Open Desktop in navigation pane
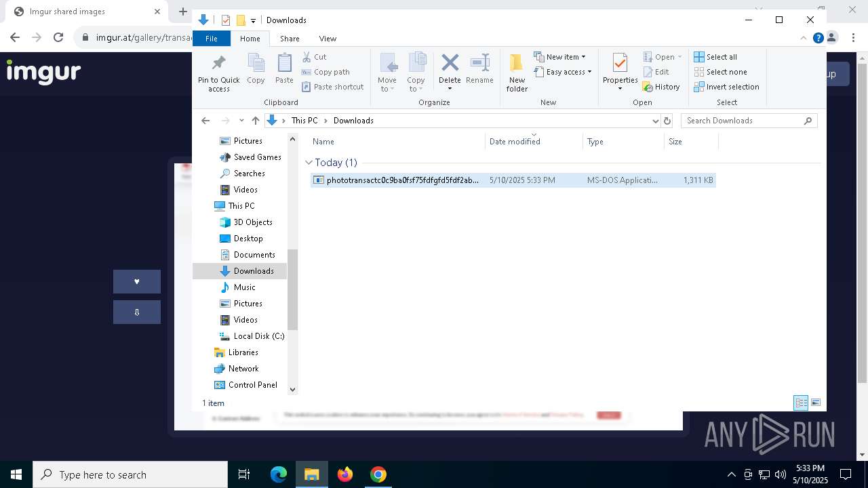868x488 pixels. (241, 239)
